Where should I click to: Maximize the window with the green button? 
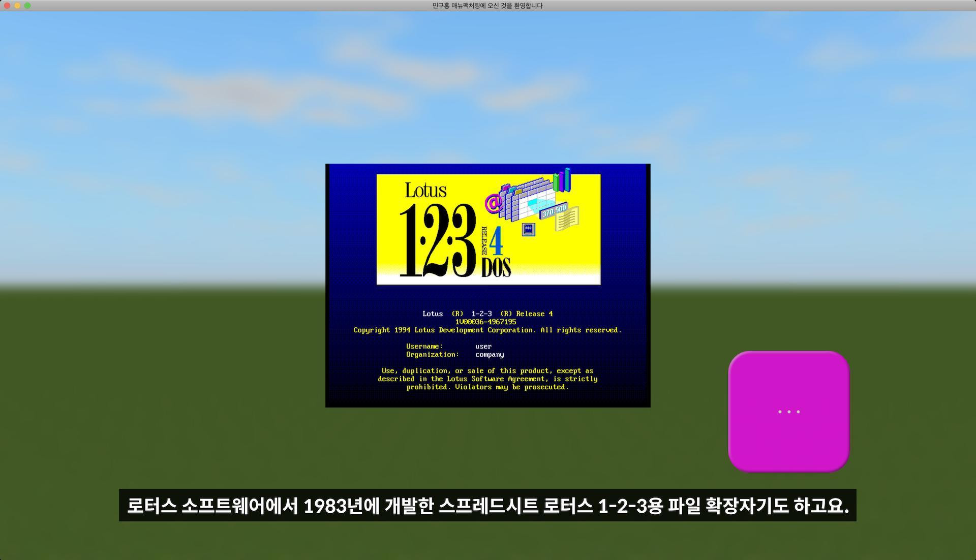pyautogui.click(x=27, y=6)
